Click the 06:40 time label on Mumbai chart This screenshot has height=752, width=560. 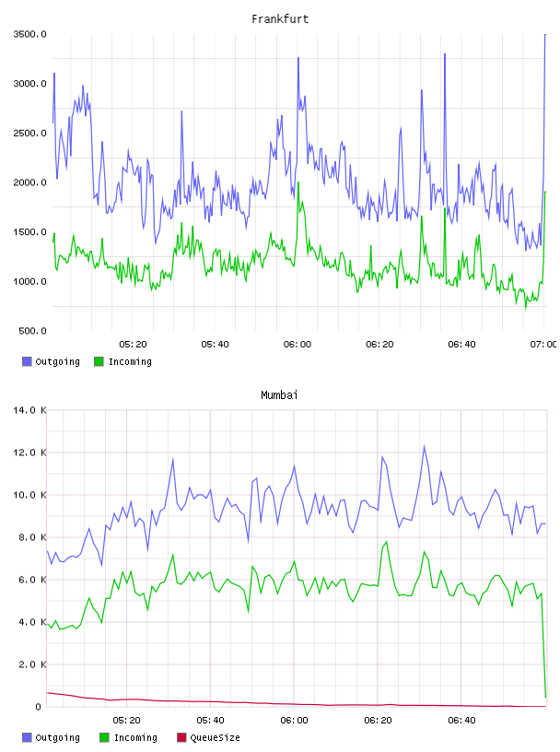[x=461, y=721]
